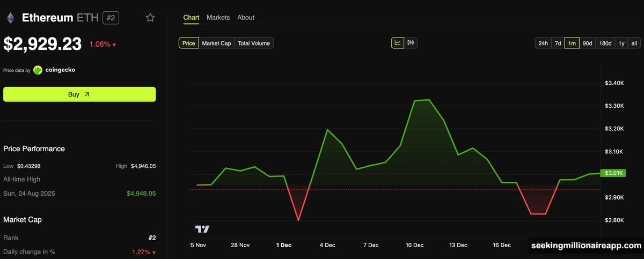This screenshot has height=259, width=644.
Task: Click the Market Cap section heading
Action: (23, 219)
